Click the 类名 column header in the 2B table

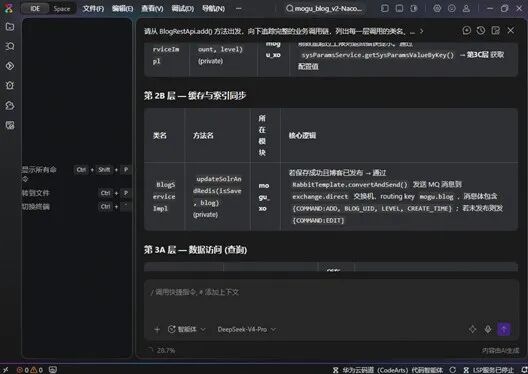(x=160, y=135)
